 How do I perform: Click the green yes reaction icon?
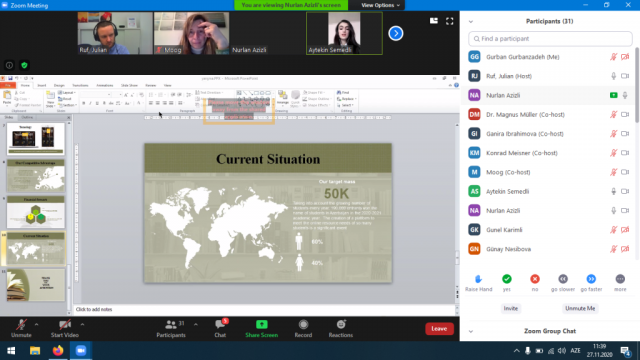click(507, 279)
